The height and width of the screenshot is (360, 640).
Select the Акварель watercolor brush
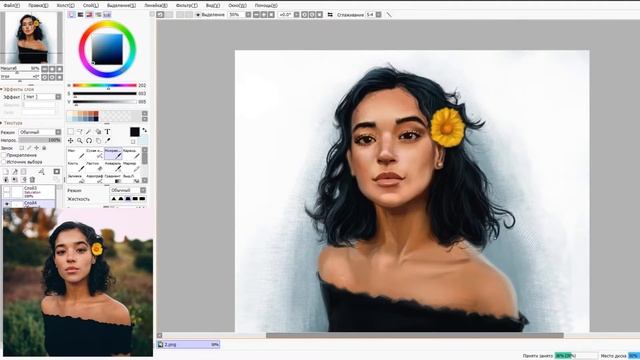tap(113, 167)
